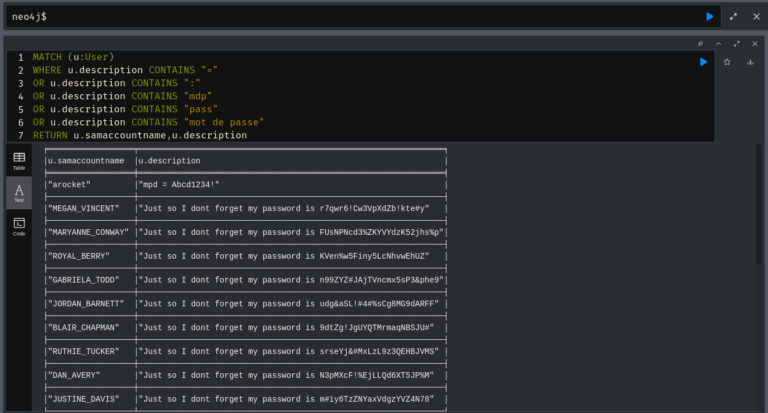The image size is (768, 413).
Task: Select the "arocket" result row
Action: point(69,185)
